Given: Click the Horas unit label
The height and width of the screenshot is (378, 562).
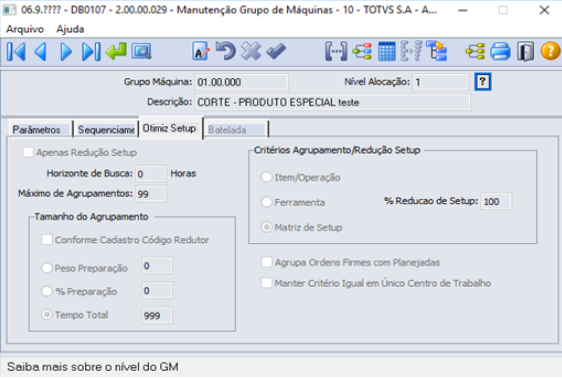Looking at the screenshot, I should pyautogui.click(x=183, y=173).
